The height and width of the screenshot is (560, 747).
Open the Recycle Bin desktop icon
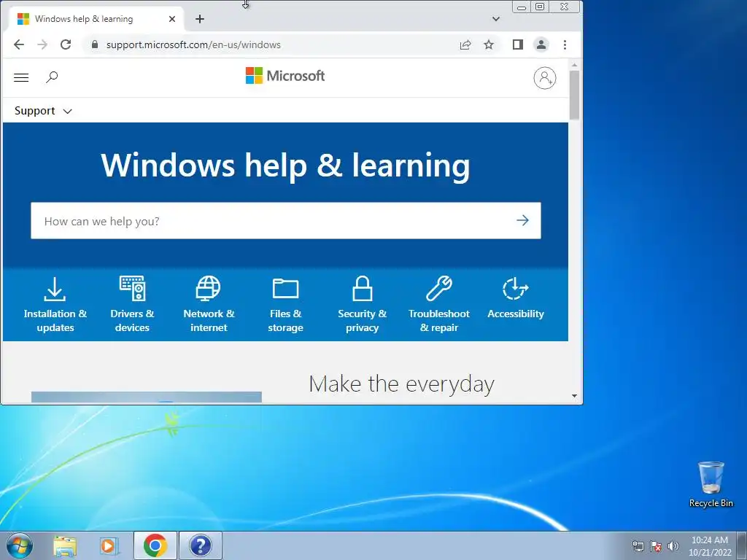[x=711, y=484]
